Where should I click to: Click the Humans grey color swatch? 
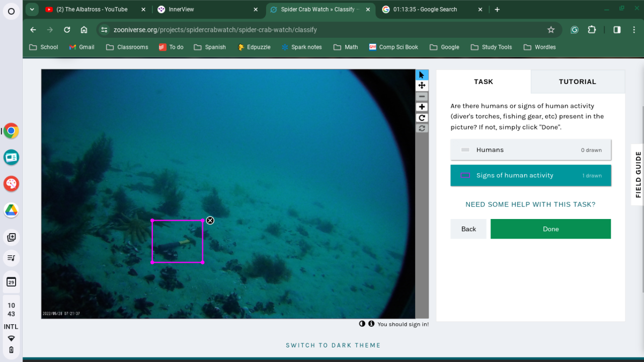465,150
